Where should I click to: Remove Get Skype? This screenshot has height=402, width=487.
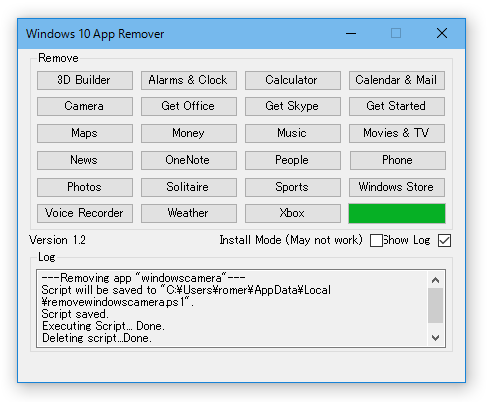click(293, 106)
